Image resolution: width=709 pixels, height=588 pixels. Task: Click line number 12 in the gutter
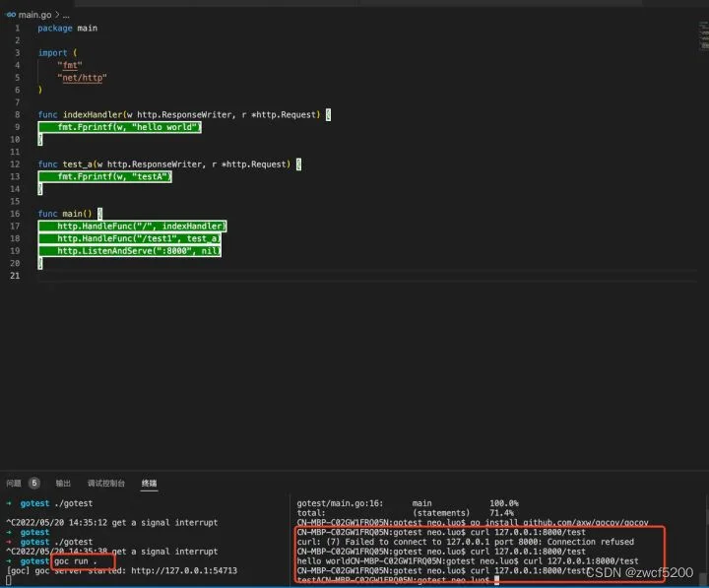(15, 164)
